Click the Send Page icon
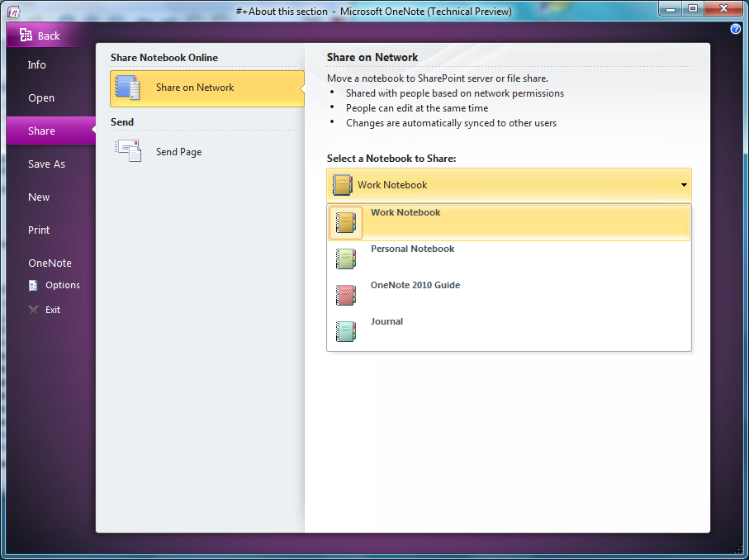Image resolution: width=749 pixels, height=560 pixels. pyautogui.click(x=129, y=150)
